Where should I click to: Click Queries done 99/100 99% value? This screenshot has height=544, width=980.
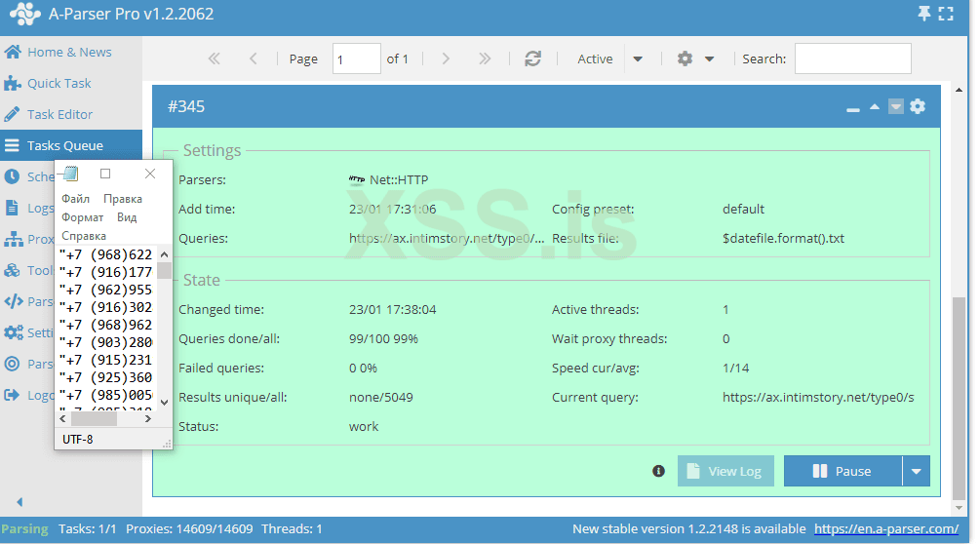pyautogui.click(x=383, y=338)
